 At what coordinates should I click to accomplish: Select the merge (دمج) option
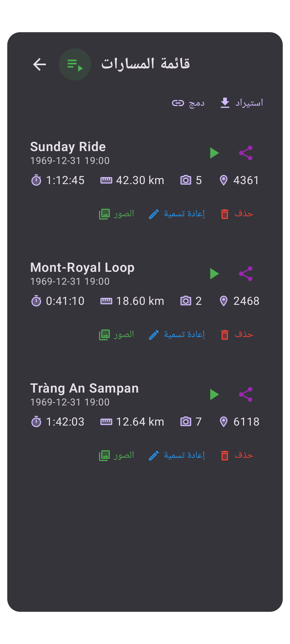pos(188,103)
